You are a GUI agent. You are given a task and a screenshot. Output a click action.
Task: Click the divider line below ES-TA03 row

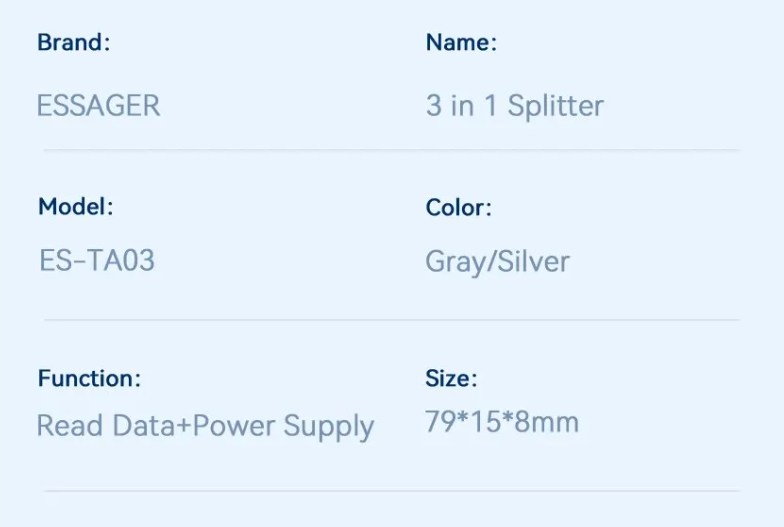(391, 320)
